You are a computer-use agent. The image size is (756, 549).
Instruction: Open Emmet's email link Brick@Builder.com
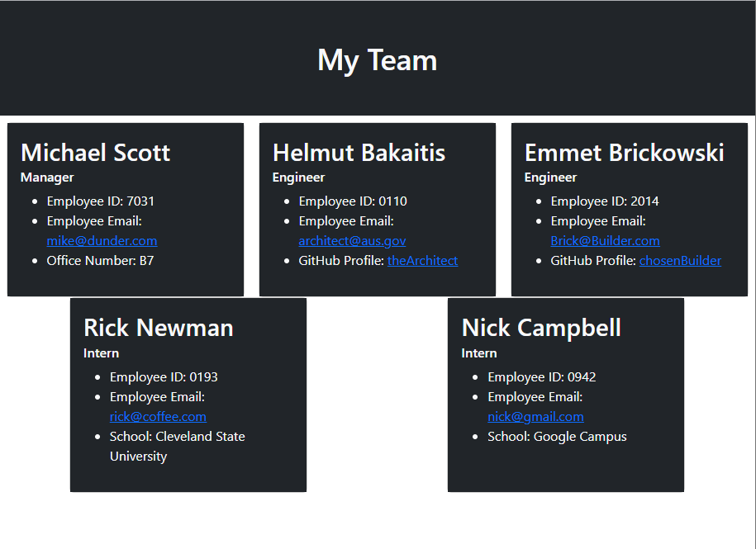(605, 240)
